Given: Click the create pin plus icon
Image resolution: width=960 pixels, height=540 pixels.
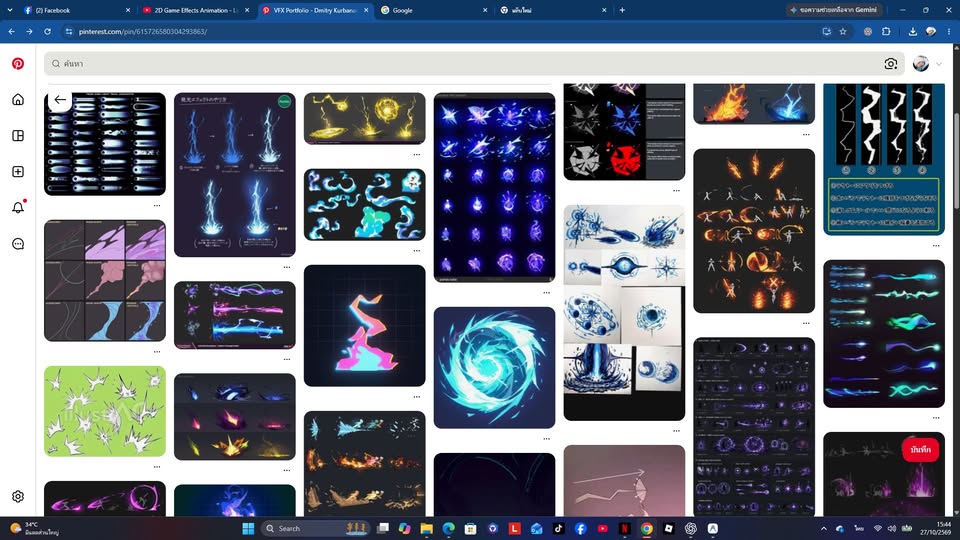Looking at the screenshot, I should click(18, 171).
